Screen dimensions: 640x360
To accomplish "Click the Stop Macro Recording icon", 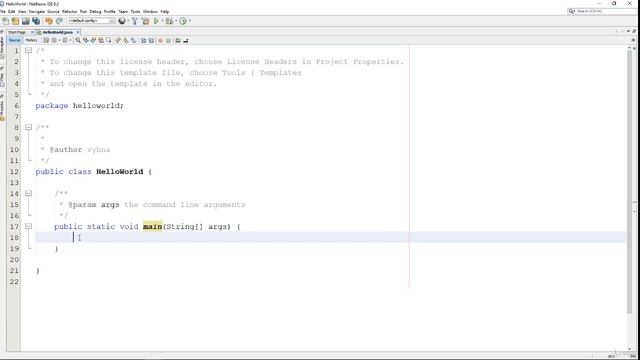I will point(169,40).
